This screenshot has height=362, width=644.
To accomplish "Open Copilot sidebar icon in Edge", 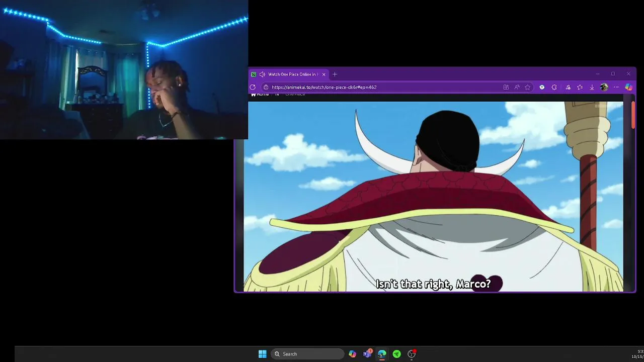I will pos(628,87).
